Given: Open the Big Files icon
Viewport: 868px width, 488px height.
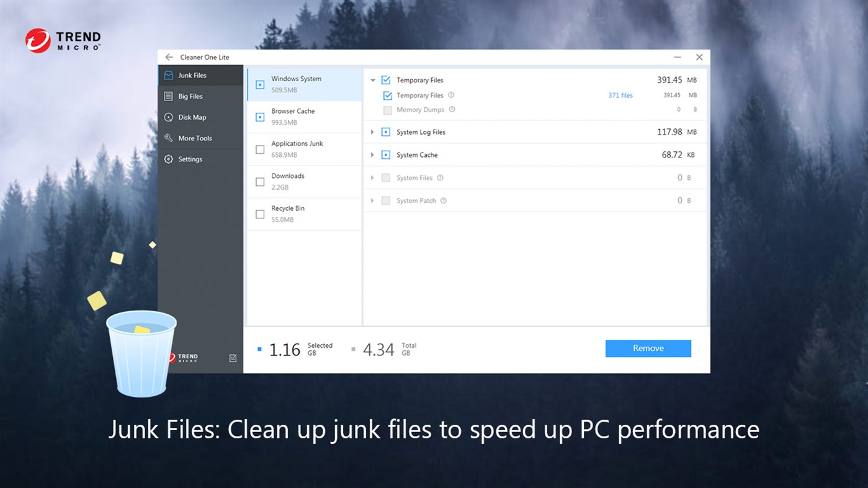Looking at the screenshot, I should 168,96.
